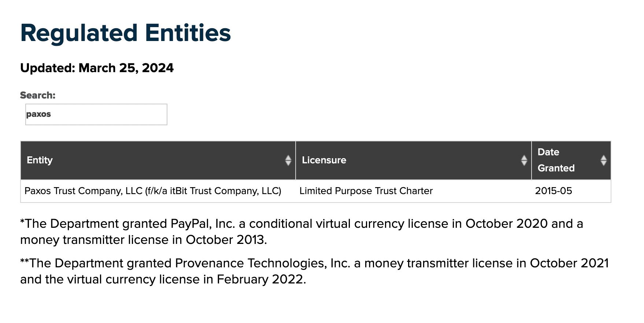The image size is (644, 323).
Task: Click the Regulated Entities page heading
Action: click(126, 33)
